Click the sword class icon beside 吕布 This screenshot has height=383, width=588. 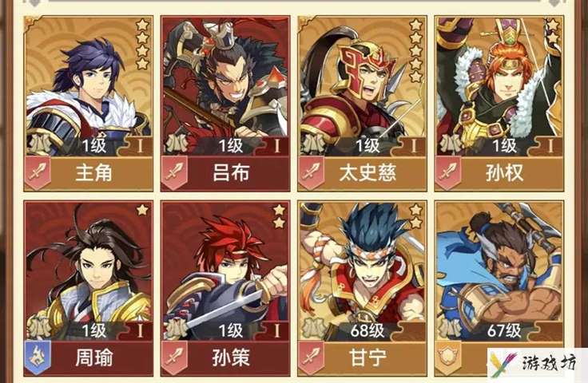tap(174, 173)
